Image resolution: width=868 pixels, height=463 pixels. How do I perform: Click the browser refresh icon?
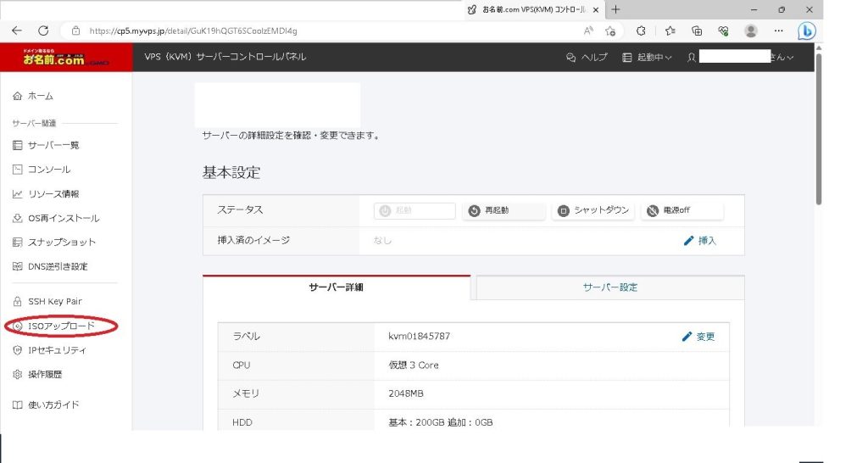[x=43, y=31]
